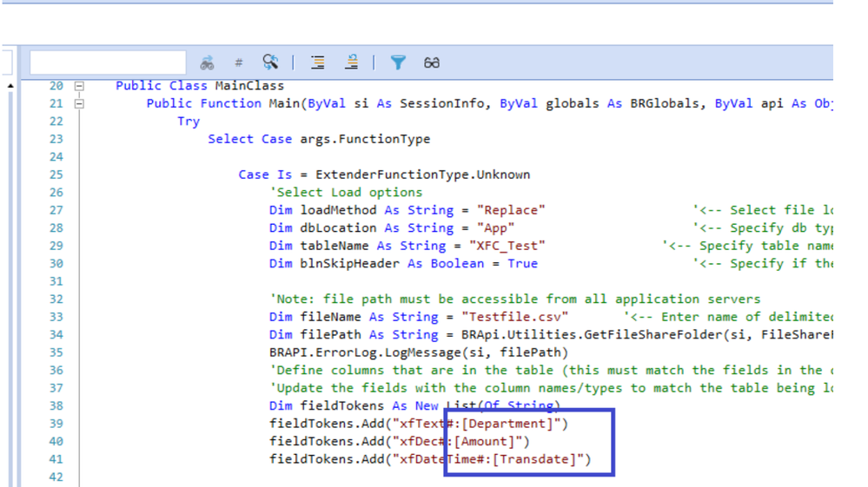Image resolution: width=868 pixels, height=487 pixels.
Task: Click the "Select Case" keywords
Action: click(249, 139)
